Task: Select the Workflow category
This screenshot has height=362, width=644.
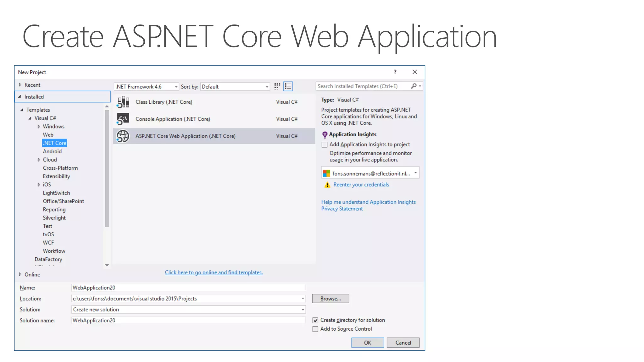Action: point(54,251)
